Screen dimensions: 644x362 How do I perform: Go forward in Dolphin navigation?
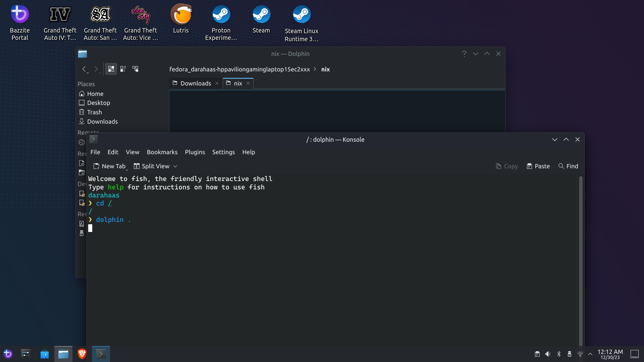point(96,69)
